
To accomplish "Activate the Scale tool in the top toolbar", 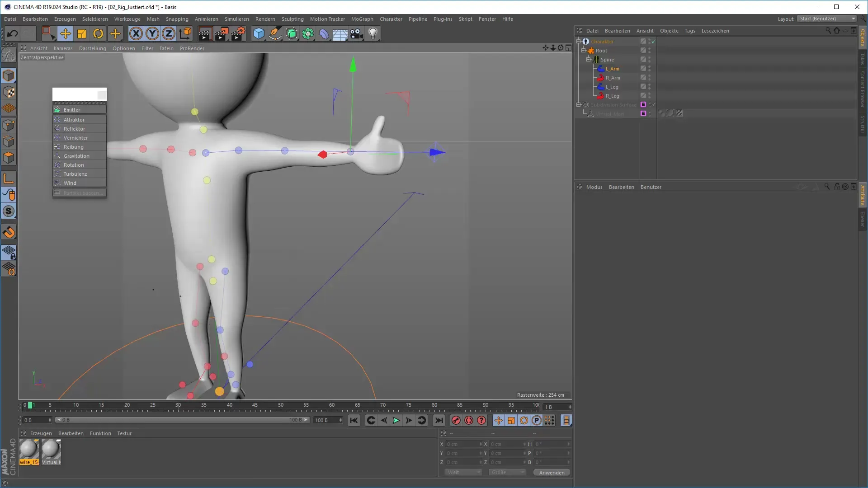I will pyautogui.click(x=82, y=33).
